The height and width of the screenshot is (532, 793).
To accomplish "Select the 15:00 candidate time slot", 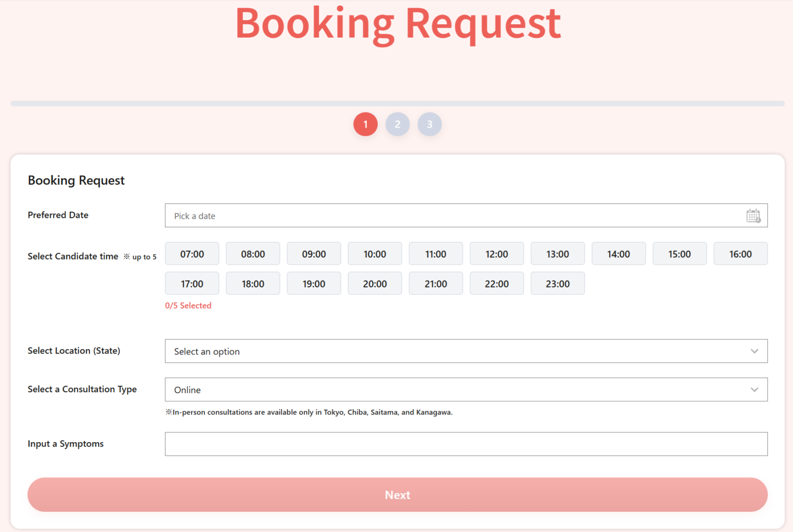I will tap(679, 253).
